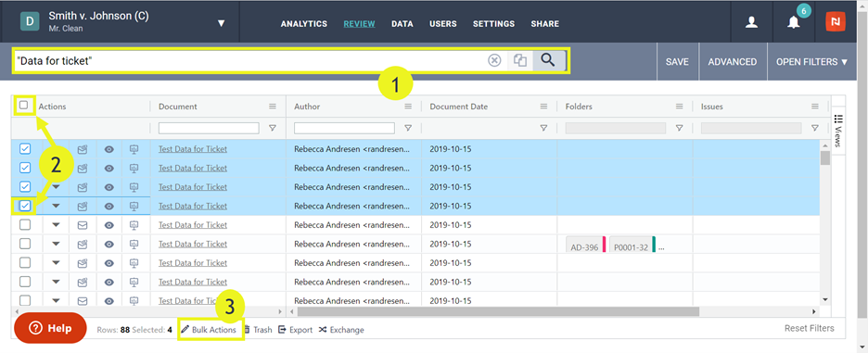Click the coding icon in the AD-396 row

[83, 244]
